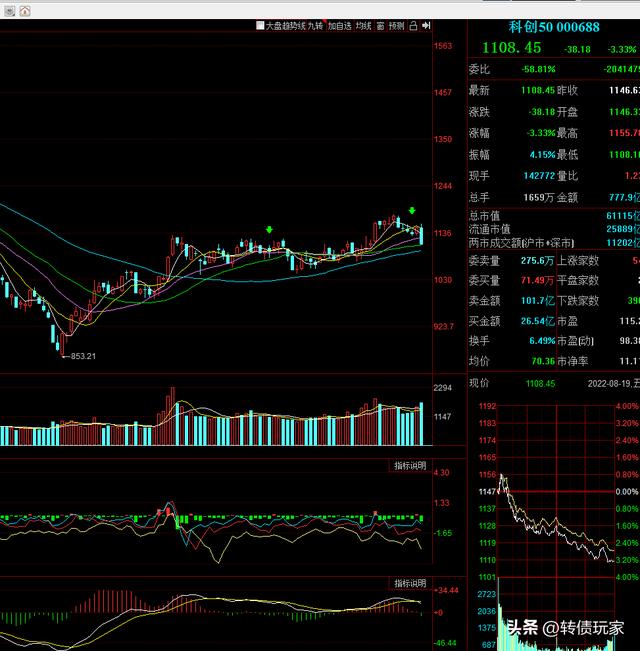Open 指标说明 for the MACD panel
640x651 pixels.
pos(409,583)
